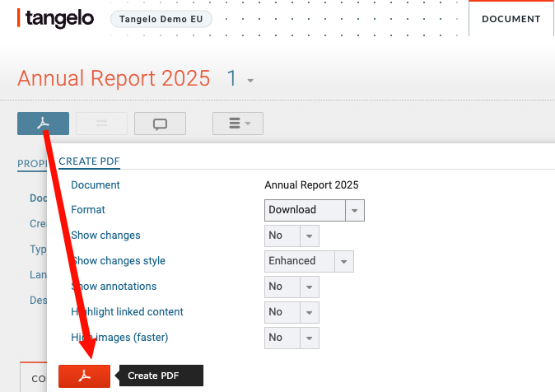Open the Show changes dropdown
555x392 pixels.
click(x=291, y=236)
